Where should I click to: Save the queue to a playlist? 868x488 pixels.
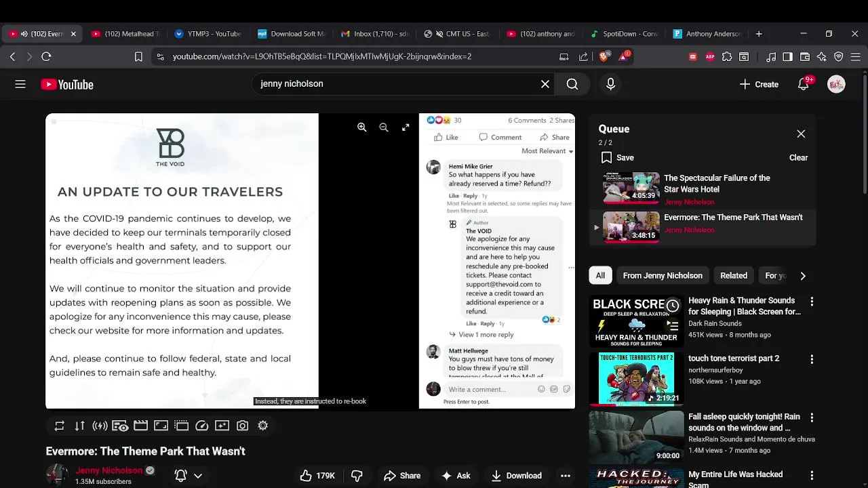[618, 157]
